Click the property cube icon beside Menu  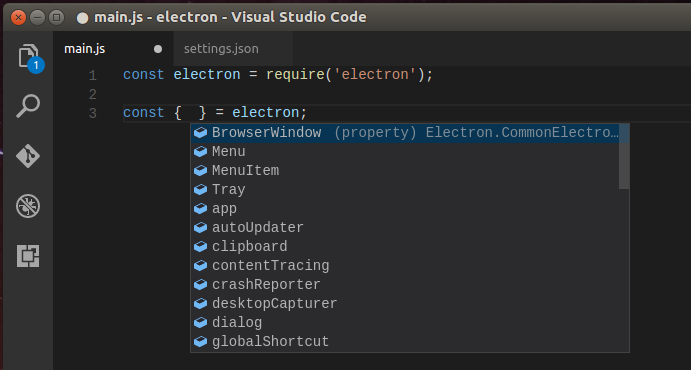(201, 152)
